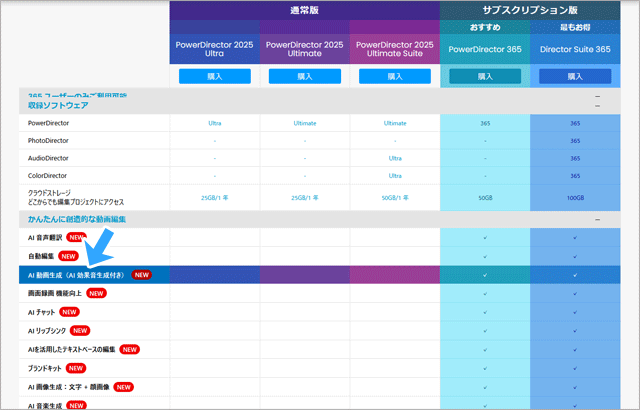This screenshot has width=640, height=410.
Task: Click PowerDirector 365 checkmark in AI 画像生成 row
Action: click(x=485, y=387)
